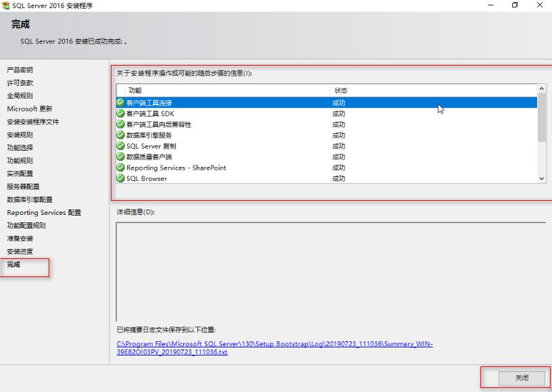This screenshot has width=552, height=392.
Task: Click the 安装规则 step in sidebar
Action: [20, 134]
